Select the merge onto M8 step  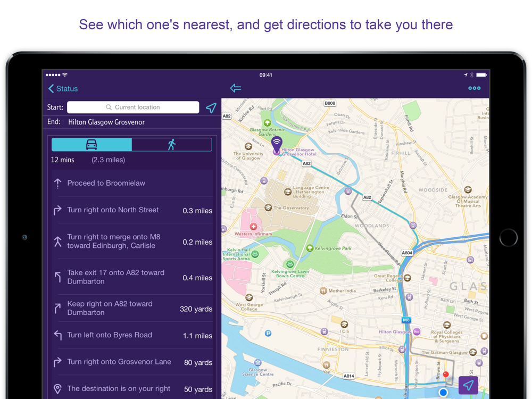(132, 241)
